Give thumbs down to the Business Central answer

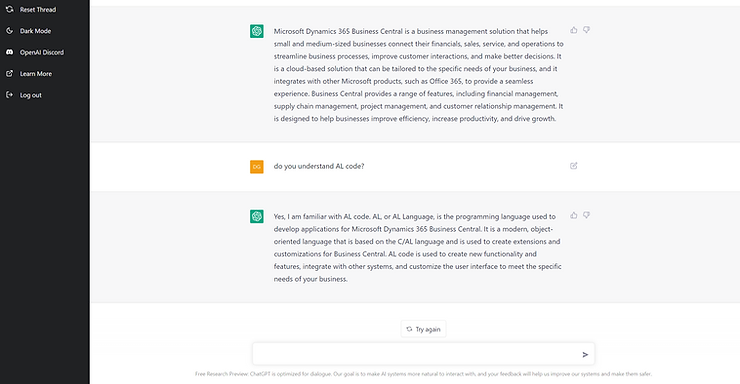586,30
